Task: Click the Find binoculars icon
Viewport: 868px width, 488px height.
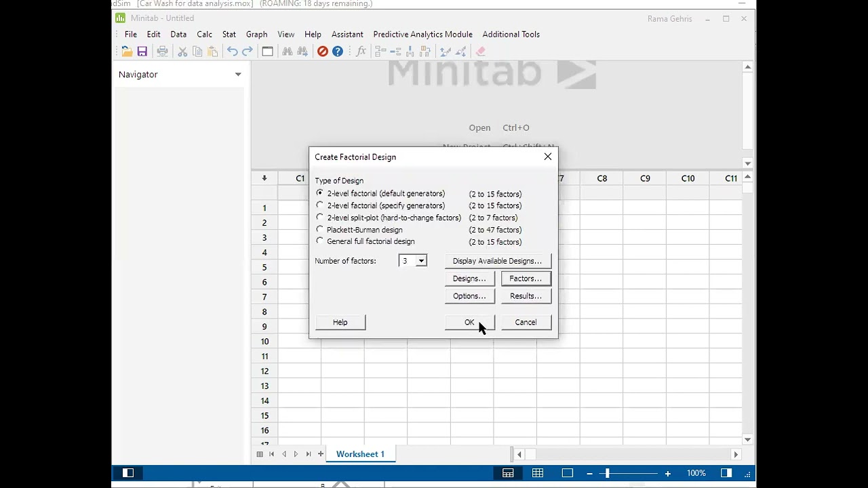Action: pyautogui.click(x=288, y=52)
